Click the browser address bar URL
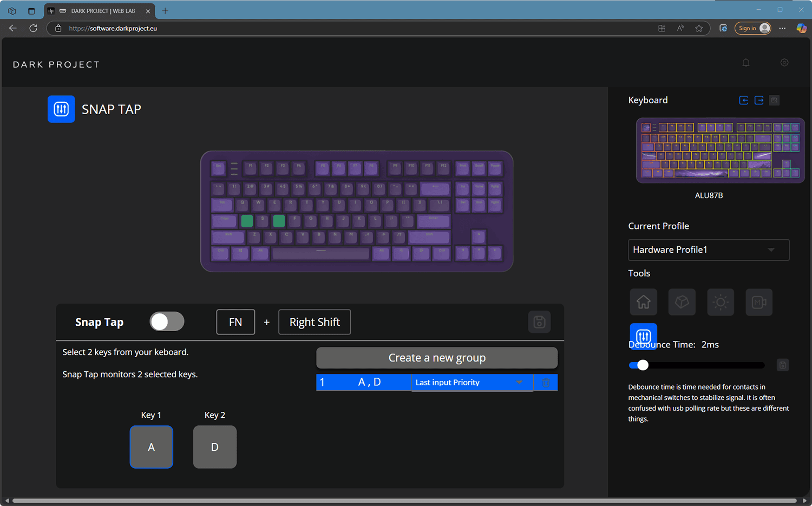Image resolution: width=812 pixels, height=506 pixels. point(113,28)
